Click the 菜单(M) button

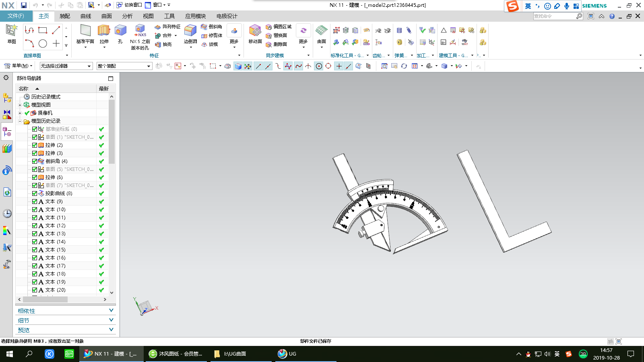(19, 66)
